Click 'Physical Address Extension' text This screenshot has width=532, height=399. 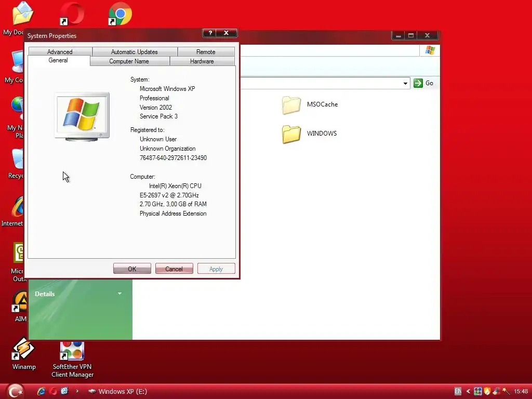pyautogui.click(x=173, y=214)
